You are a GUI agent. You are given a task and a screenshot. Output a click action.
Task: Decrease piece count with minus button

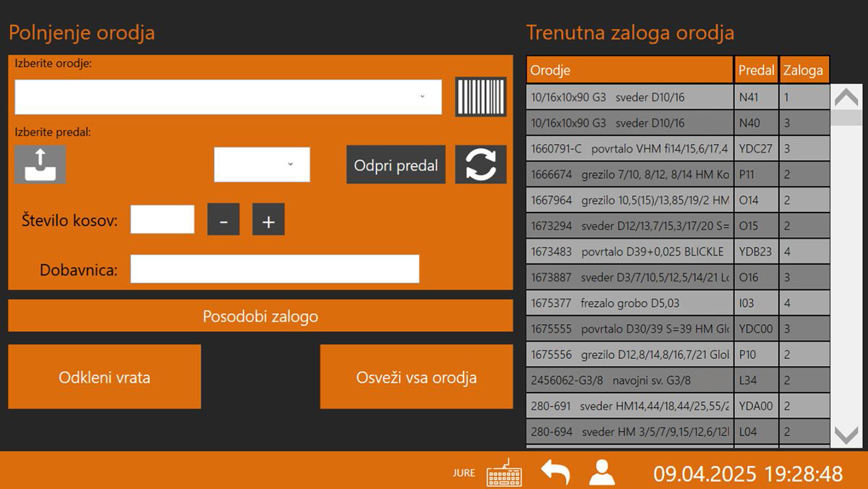pos(224,220)
